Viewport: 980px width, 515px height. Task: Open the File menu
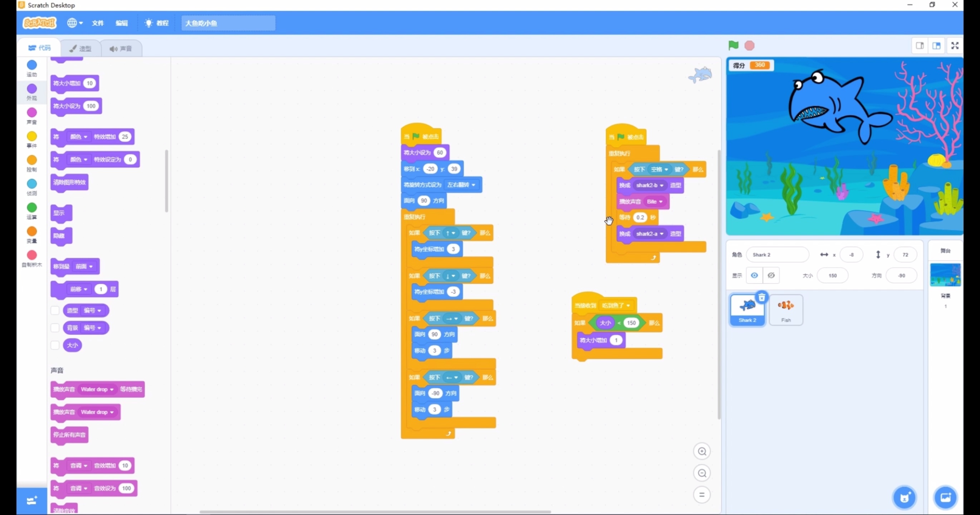click(98, 23)
